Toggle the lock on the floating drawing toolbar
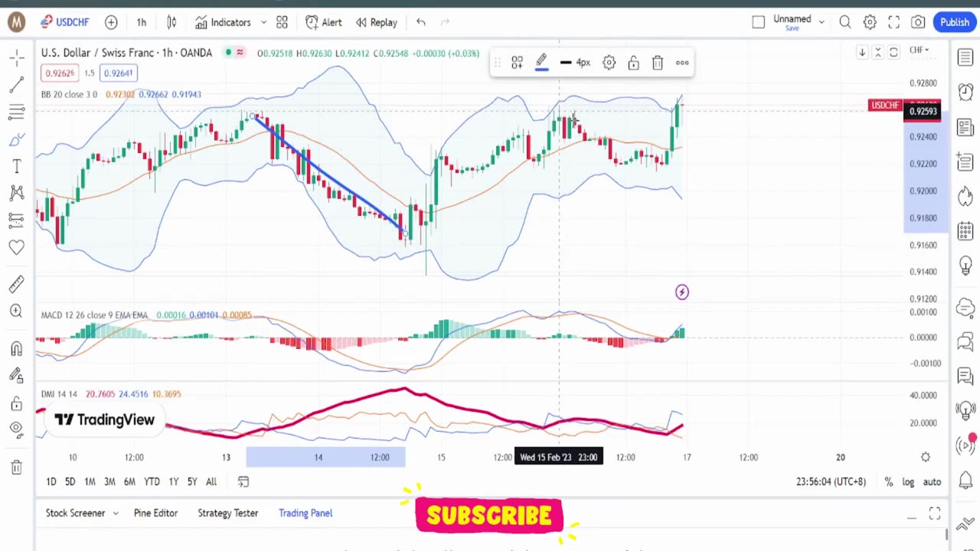Screen dimensions: 980x551 pos(633,63)
